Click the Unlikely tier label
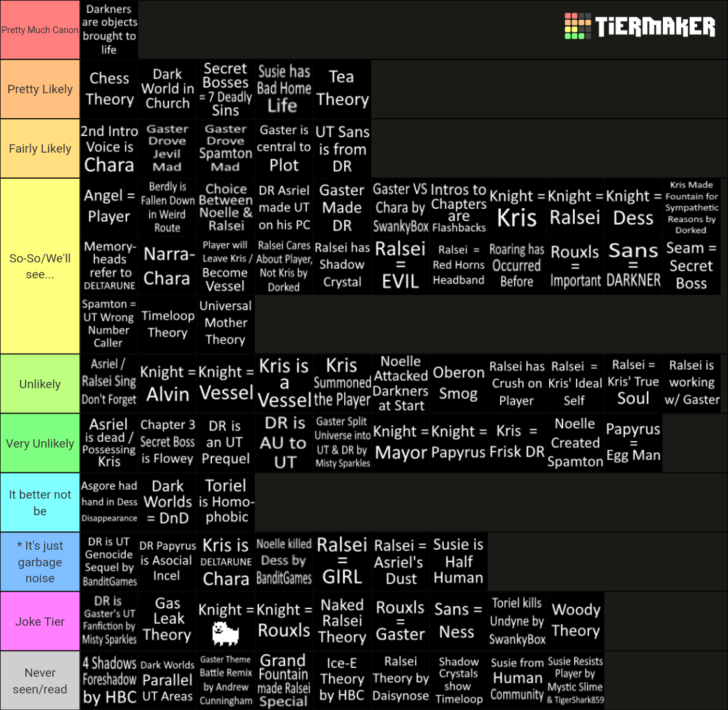Screen dimensions: 728x710 click(40, 384)
